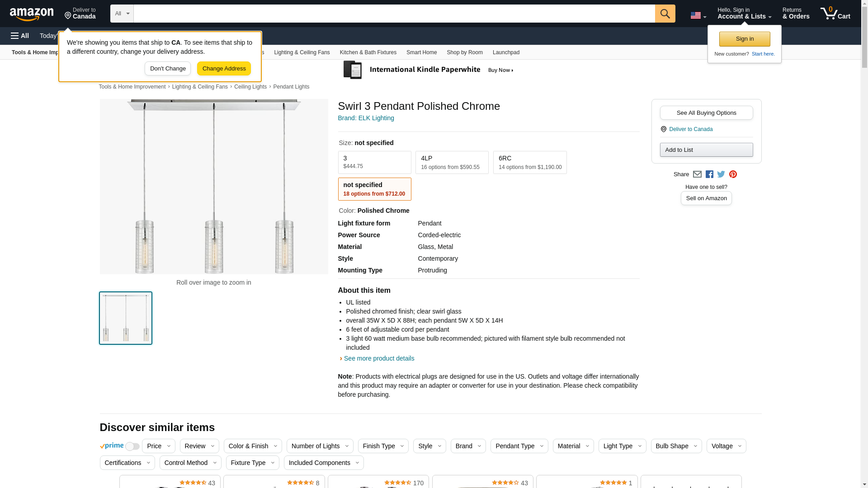868x488 pixels.
Task: Select the pendant product thumbnail
Action: coord(126,318)
